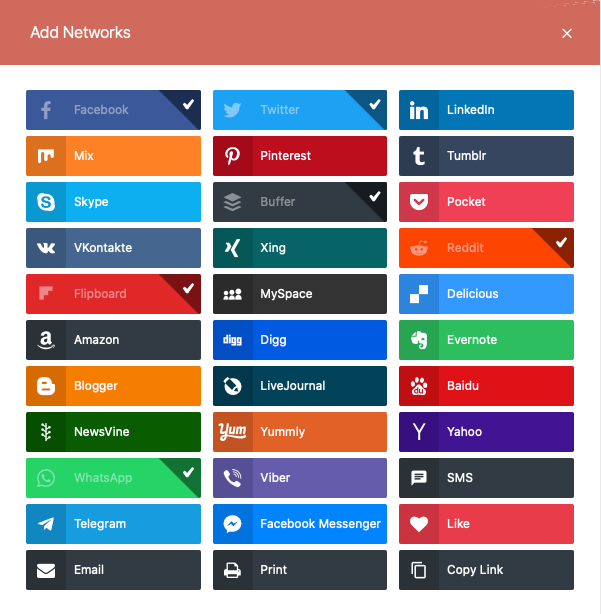Click the Tumblr 't' icon

pos(419,156)
